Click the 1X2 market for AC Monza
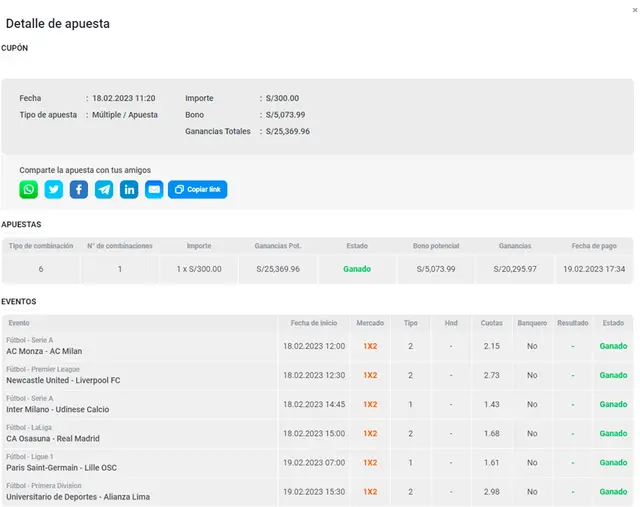640x507 pixels. [x=370, y=346]
